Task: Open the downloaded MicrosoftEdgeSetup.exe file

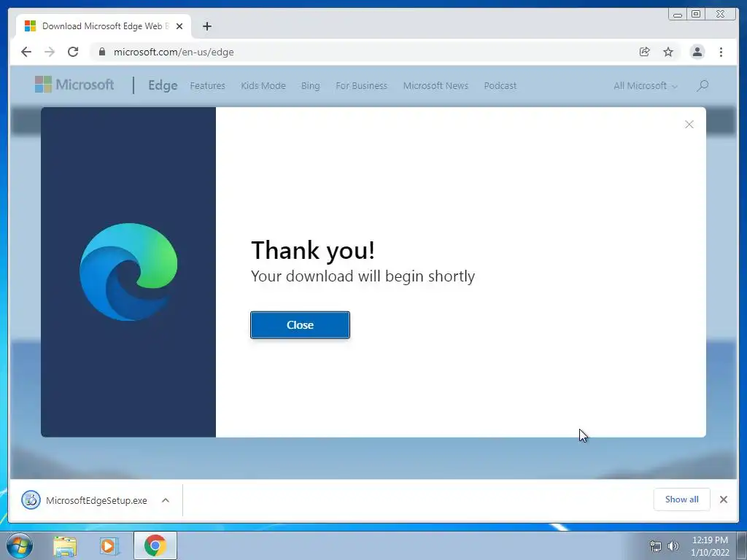Action: tap(96, 500)
